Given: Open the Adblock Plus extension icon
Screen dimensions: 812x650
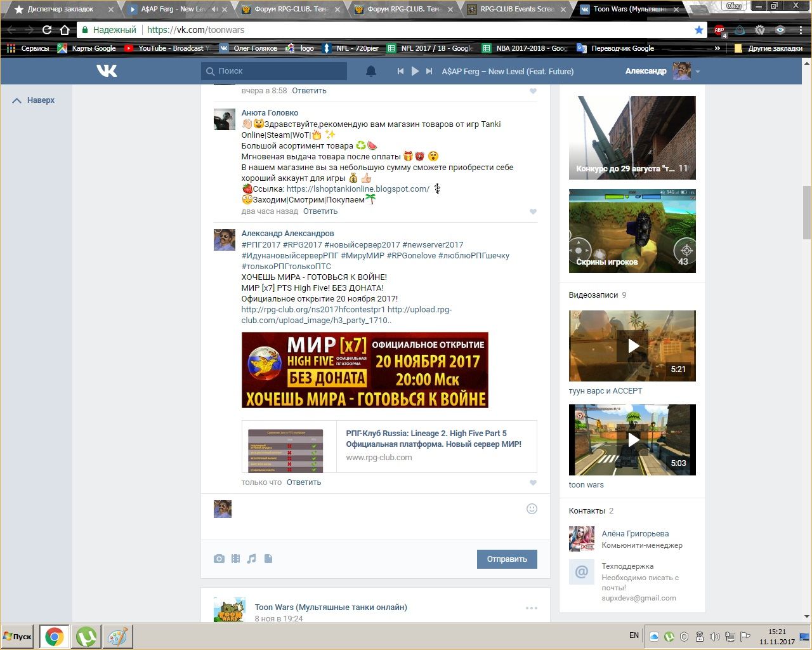Looking at the screenshot, I should point(719,30).
